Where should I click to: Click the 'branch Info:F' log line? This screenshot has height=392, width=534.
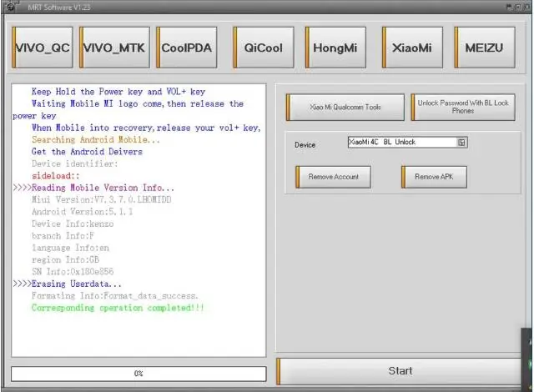click(63, 236)
